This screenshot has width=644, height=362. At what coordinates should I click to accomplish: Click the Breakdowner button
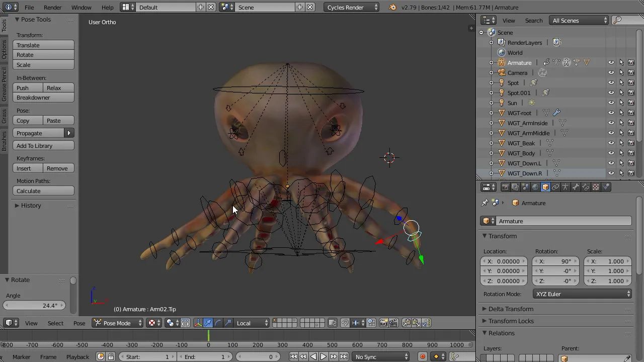pos(43,98)
